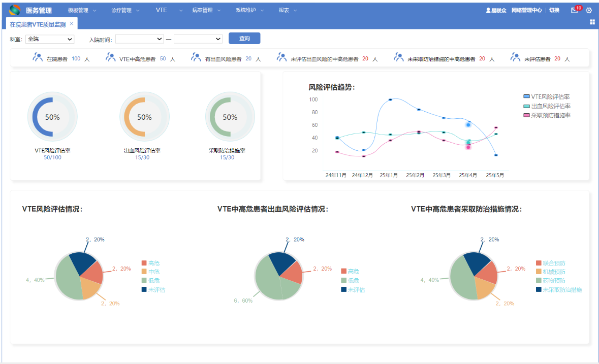Click the 未评估患者 person icon
The image size is (599, 364).
pos(515,57)
